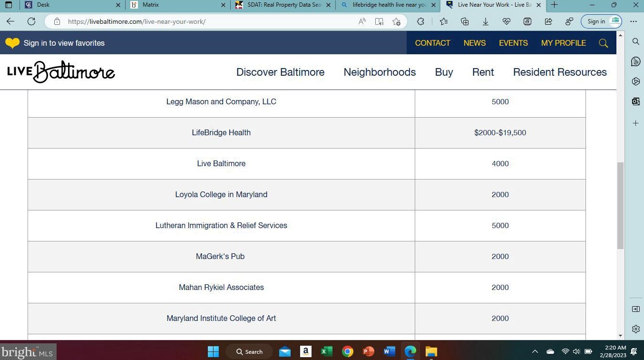Show hidden system tray icons
Image resolution: width=644 pixels, height=360 pixels.
tap(535, 351)
